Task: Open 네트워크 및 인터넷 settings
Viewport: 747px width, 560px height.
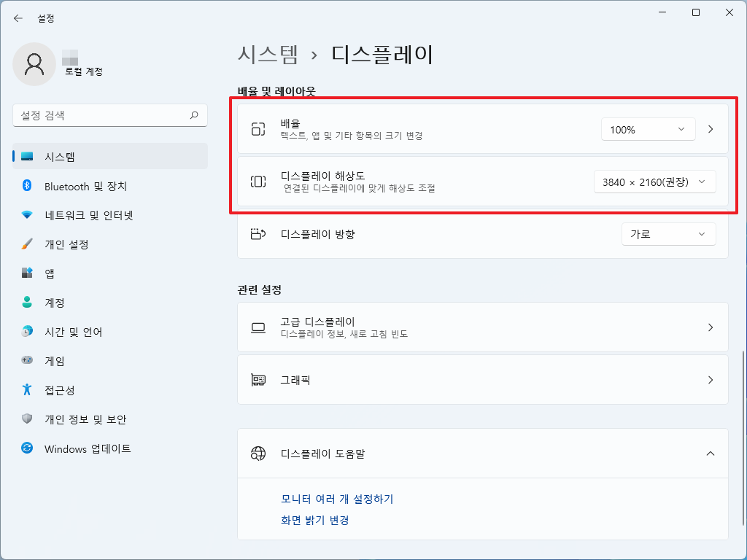Action: click(110, 215)
